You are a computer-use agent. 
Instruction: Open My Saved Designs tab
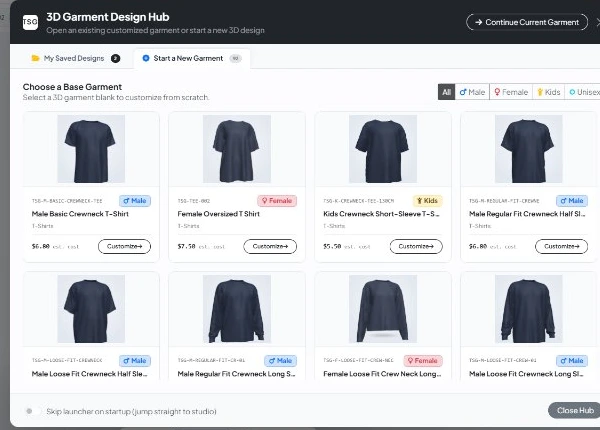pyautogui.click(x=75, y=58)
